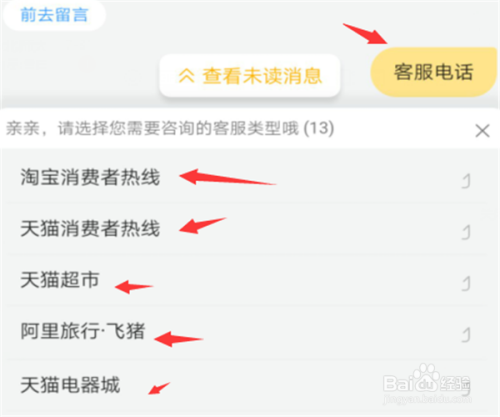Tap phone icon beside 阿里旅行·飞猪
Image resolution: width=500 pixels, height=417 pixels.
point(466,335)
